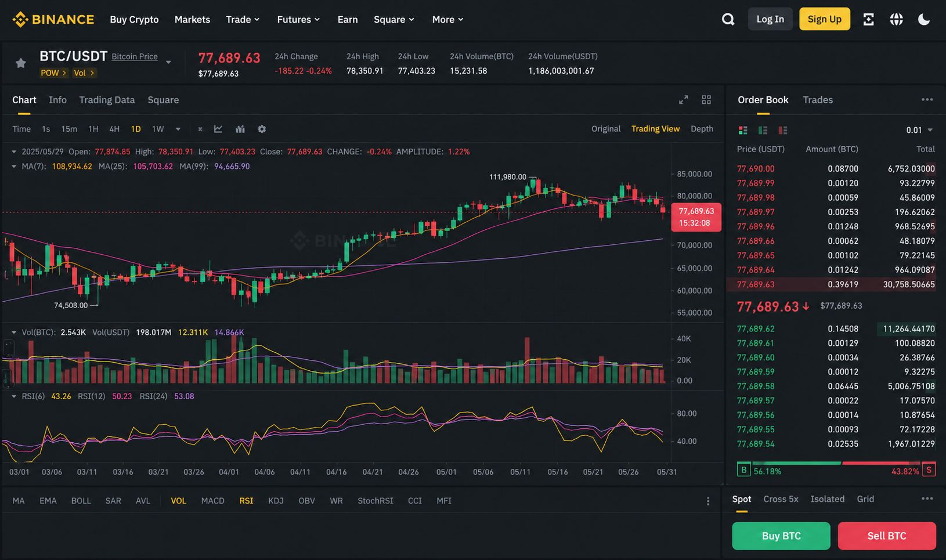Select the 4H time interval
This screenshot has height=560, width=946.
click(114, 129)
